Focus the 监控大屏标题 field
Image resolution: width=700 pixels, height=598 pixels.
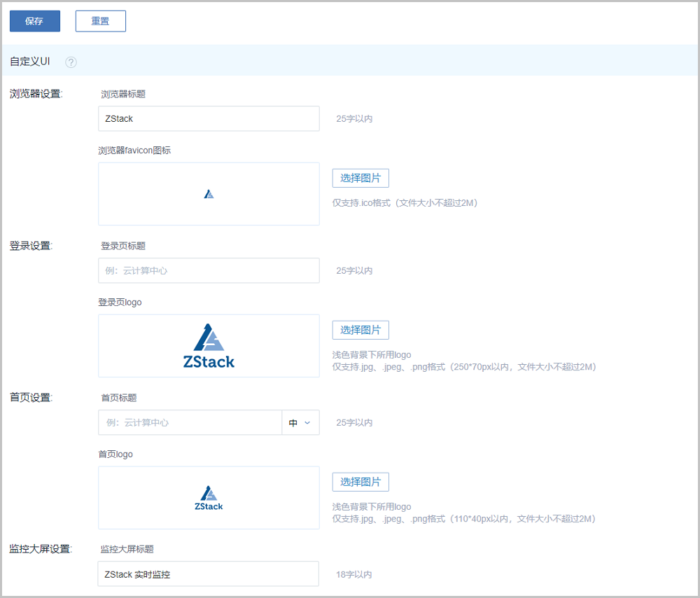point(208,574)
